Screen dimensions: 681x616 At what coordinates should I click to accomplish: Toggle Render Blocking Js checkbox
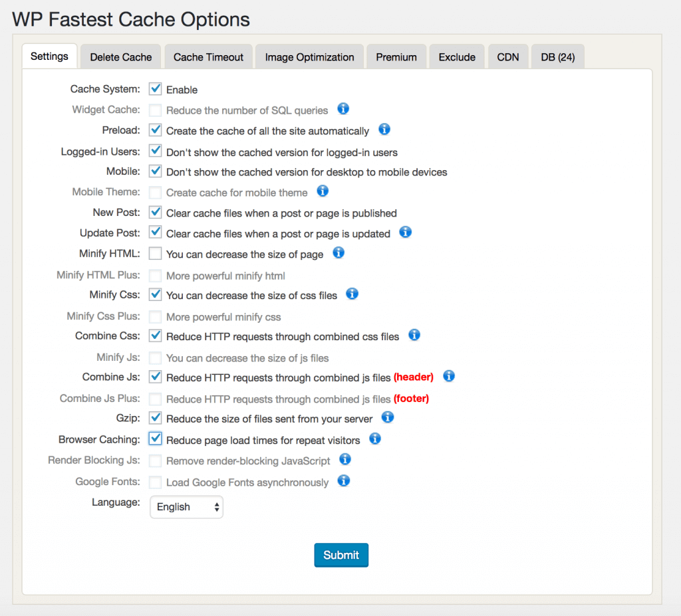point(155,461)
